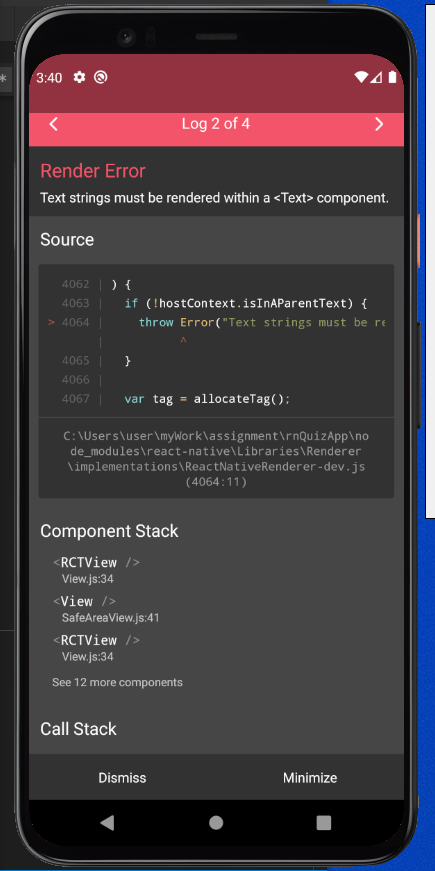435x871 pixels.
Task: Click code line number 4062
Action: [x=76, y=284]
